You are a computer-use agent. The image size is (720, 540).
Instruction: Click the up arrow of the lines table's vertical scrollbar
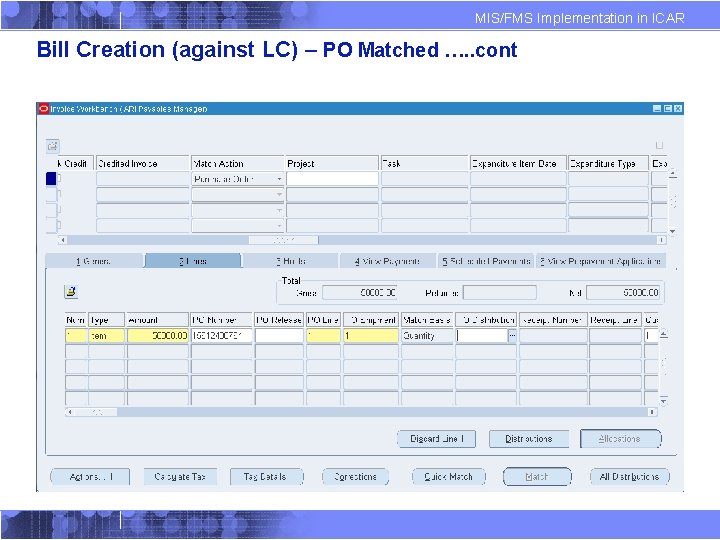(x=664, y=334)
